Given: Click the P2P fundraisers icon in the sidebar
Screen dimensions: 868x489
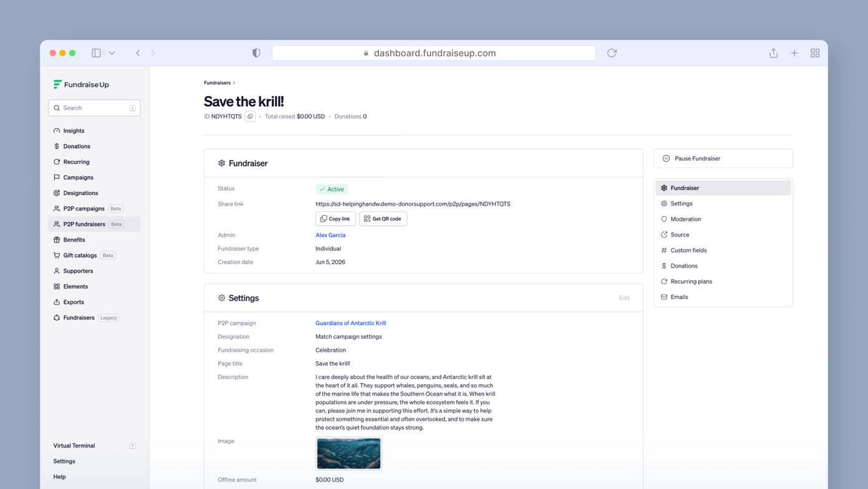Looking at the screenshot, I should point(57,224).
